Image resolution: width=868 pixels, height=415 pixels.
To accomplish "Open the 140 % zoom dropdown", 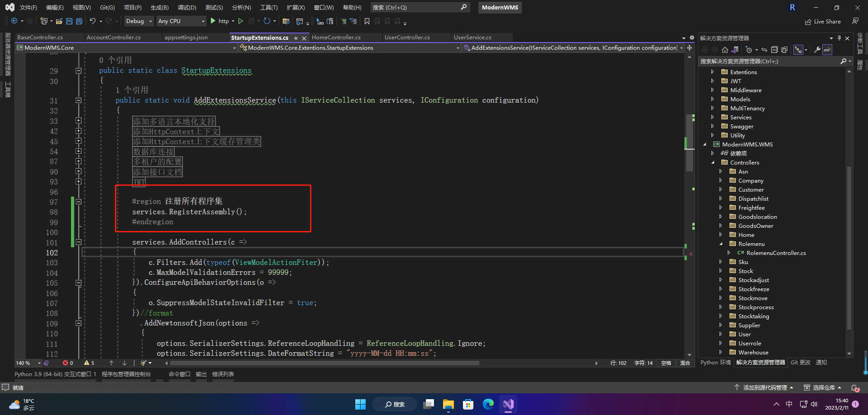I will click(28, 363).
